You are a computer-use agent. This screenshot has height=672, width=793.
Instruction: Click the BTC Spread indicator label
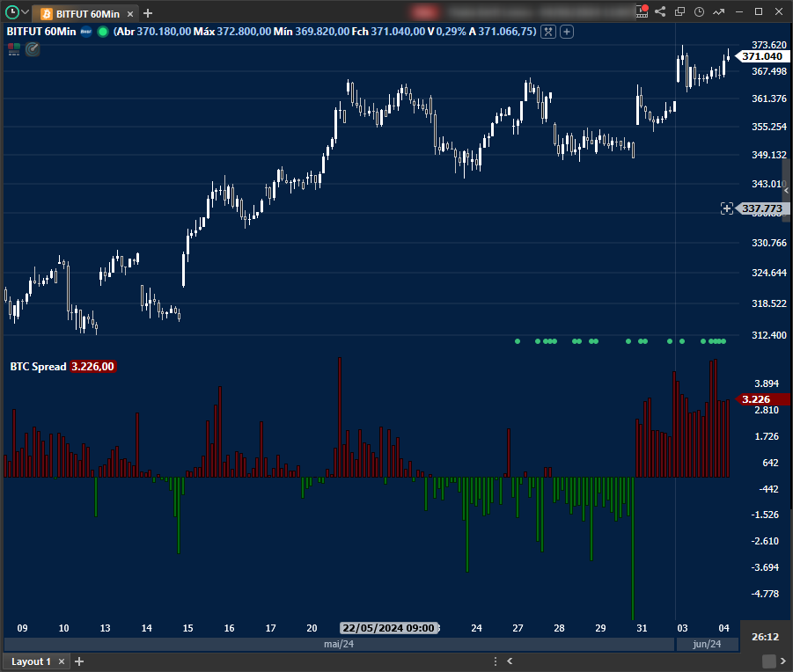38,366
